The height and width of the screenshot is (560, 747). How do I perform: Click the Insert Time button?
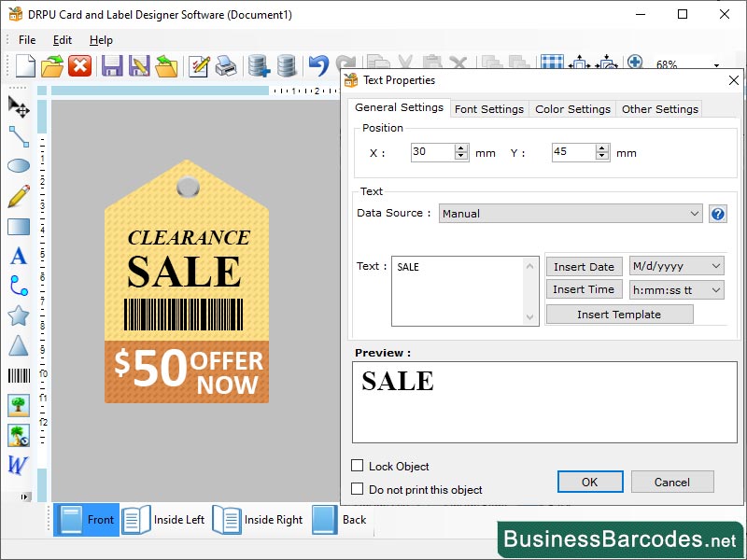pyautogui.click(x=584, y=289)
